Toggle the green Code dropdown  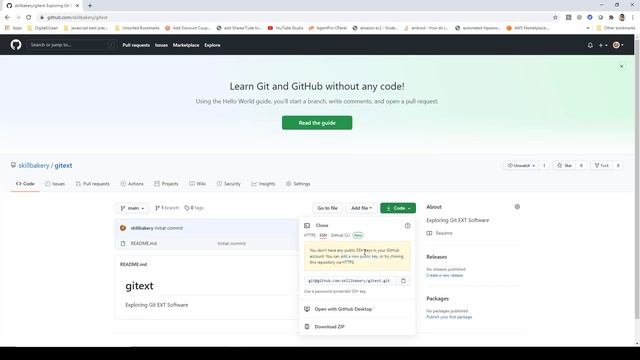pos(398,208)
